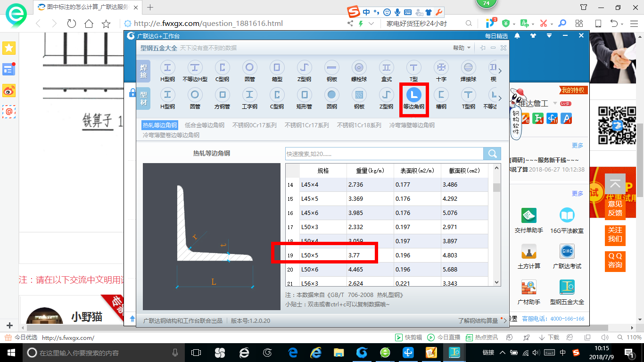Open Task View on the Windows taskbar
Viewport: 644px width, 362px height.
point(196,353)
